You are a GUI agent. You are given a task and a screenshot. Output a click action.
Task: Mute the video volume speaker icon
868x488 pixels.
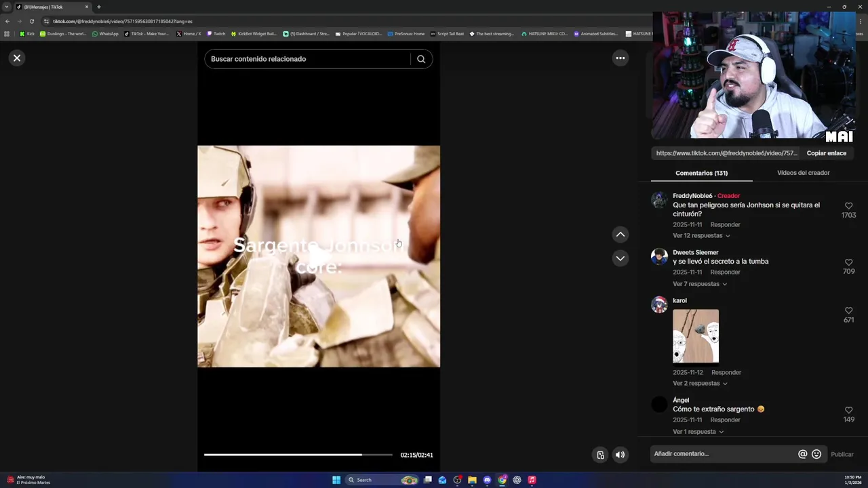pyautogui.click(x=620, y=455)
